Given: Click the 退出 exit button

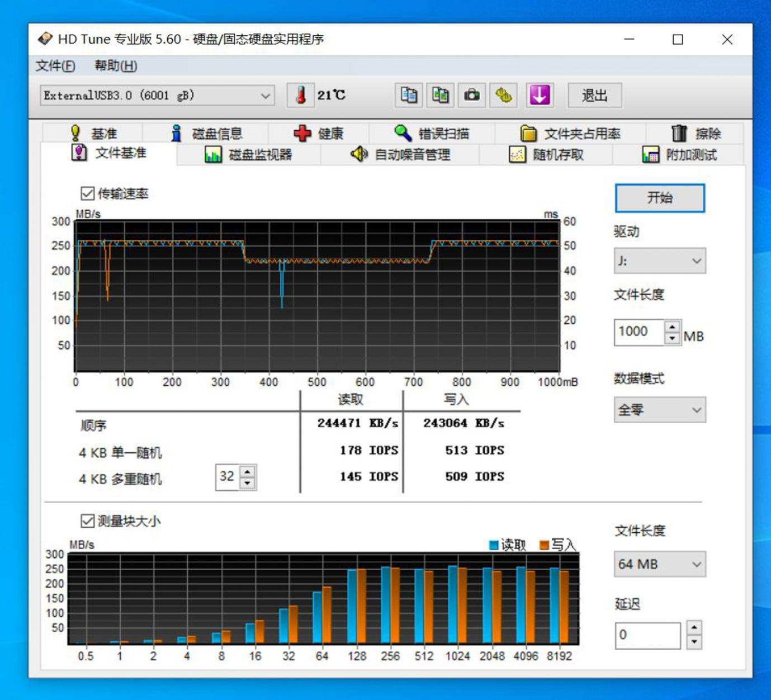Looking at the screenshot, I should coord(594,96).
